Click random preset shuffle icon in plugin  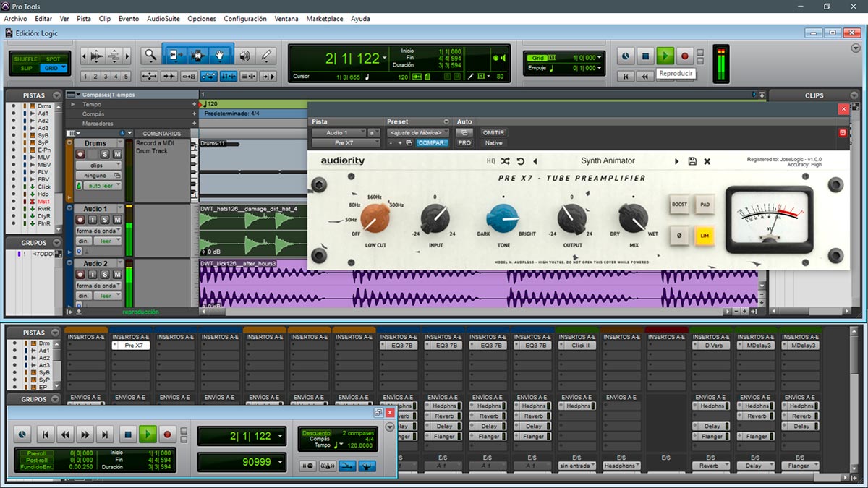coord(505,161)
